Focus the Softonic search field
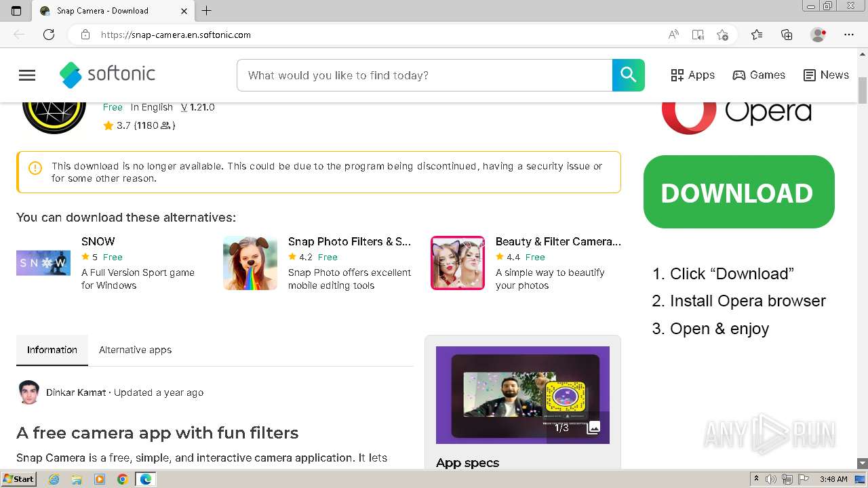 coord(425,75)
